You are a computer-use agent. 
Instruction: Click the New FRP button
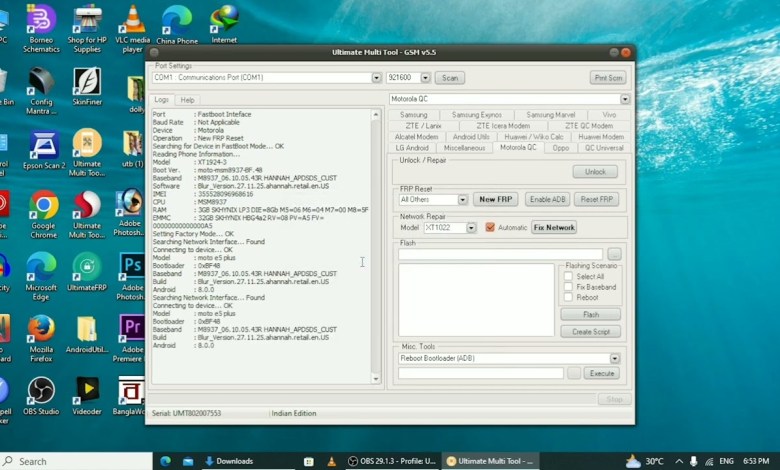coord(495,199)
